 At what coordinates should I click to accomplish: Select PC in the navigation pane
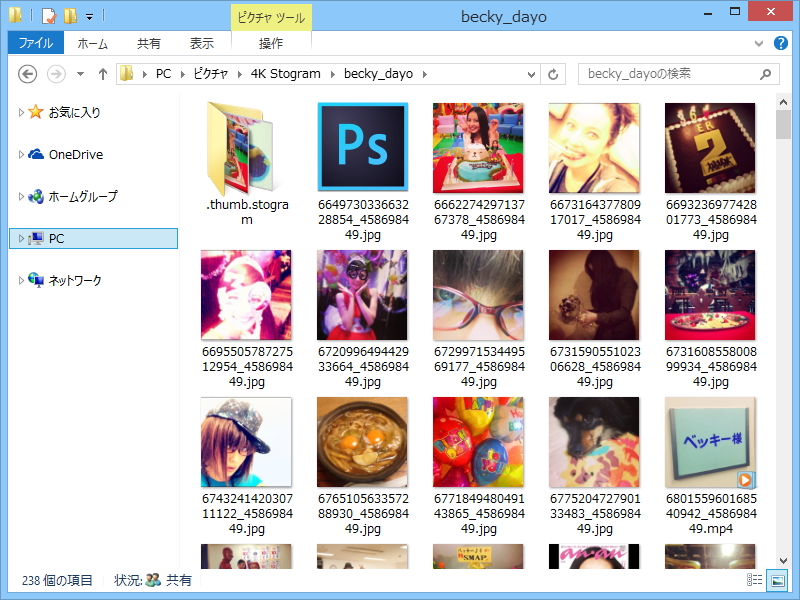pyautogui.click(x=93, y=238)
